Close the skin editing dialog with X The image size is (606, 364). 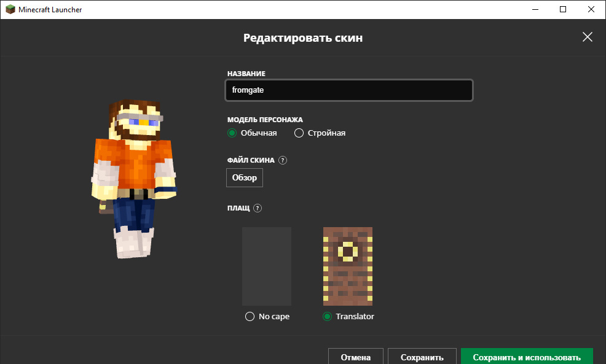tap(588, 37)
